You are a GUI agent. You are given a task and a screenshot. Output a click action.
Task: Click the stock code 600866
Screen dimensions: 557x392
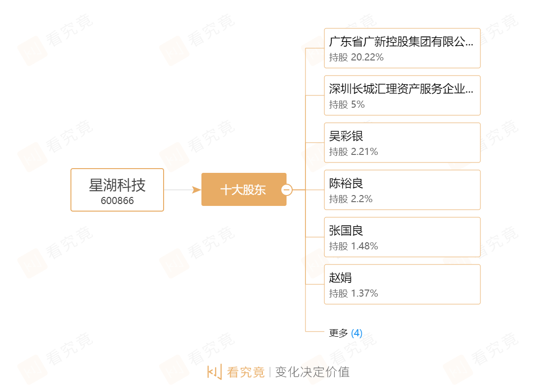coord(117,201)
